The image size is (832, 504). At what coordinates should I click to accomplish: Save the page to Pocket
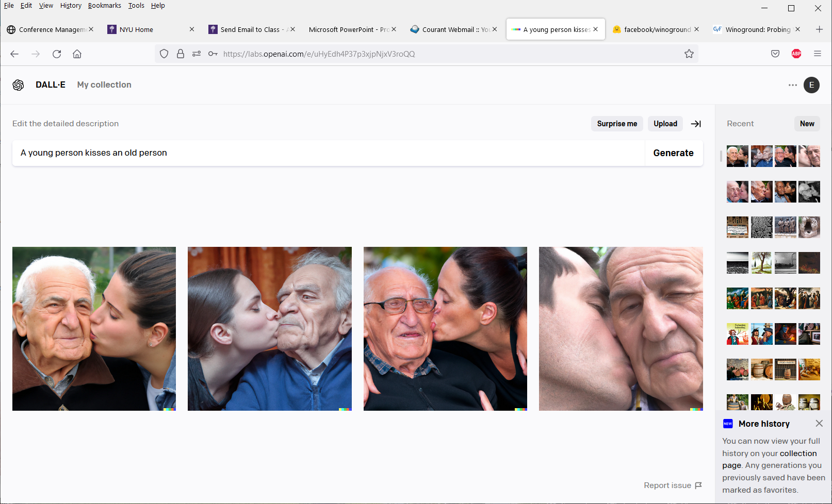[775, 54]
